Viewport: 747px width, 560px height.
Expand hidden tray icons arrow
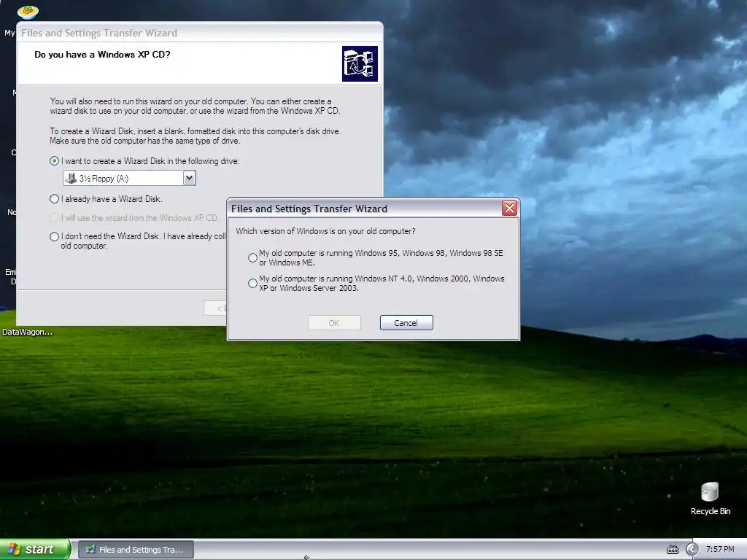coord(692,550)
